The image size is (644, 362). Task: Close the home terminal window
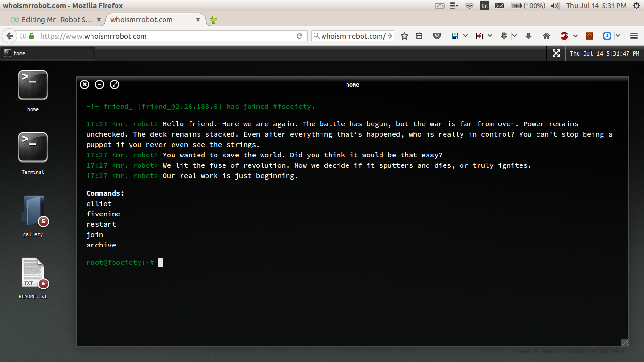click(84, 84)
